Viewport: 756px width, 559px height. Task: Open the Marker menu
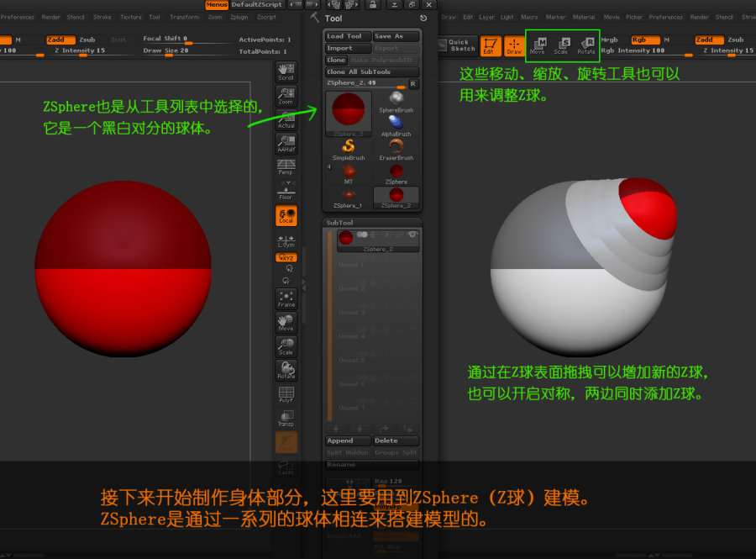tap(555, 18)
